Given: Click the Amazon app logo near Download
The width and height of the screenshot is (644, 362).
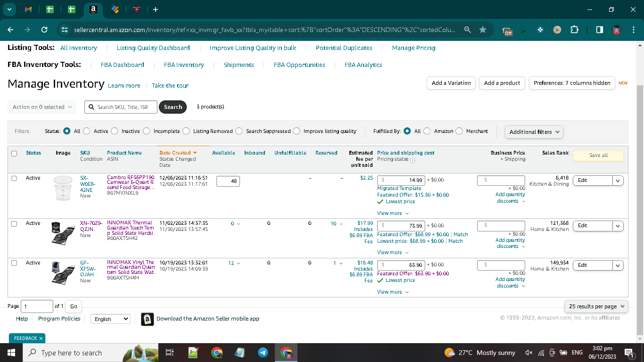Looking at the screenshot, I should [148, 319].
